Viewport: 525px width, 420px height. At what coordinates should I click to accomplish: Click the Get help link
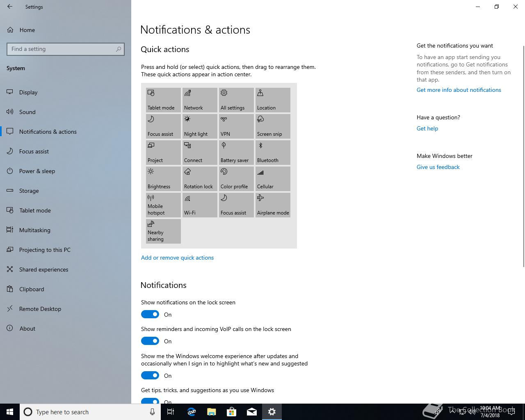pyautogui.click(x=427, y=128)
